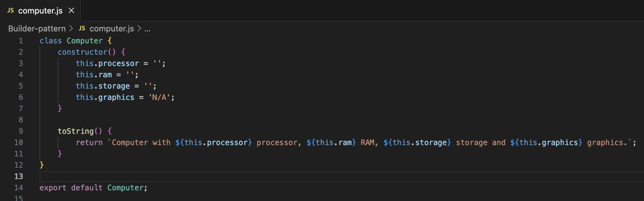Screen dimensions: 644x201
Task: Click the JS icon in breadcrumb
Action: point(82,28)
